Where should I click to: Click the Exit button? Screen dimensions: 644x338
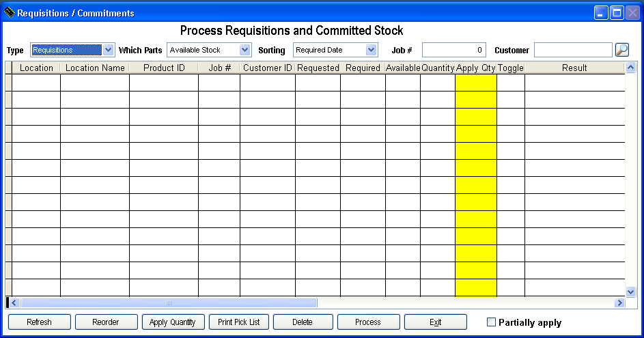[x=435, y=322]
